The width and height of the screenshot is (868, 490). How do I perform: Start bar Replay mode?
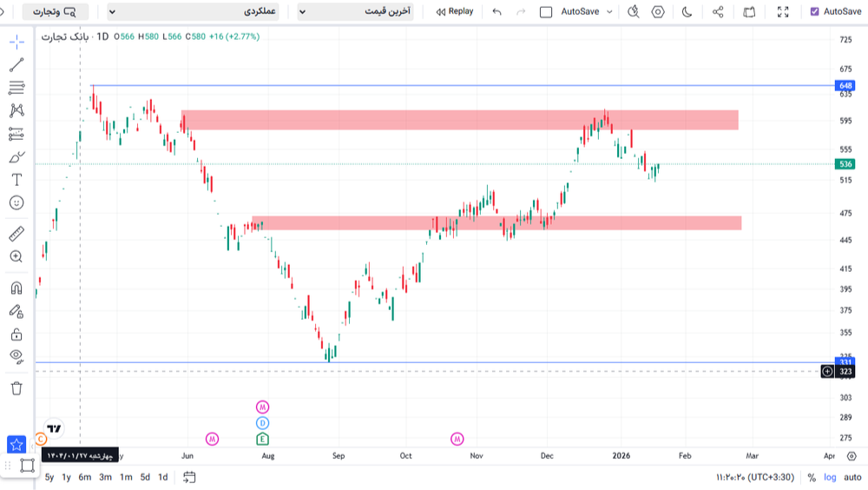click(x=455, y=12)
